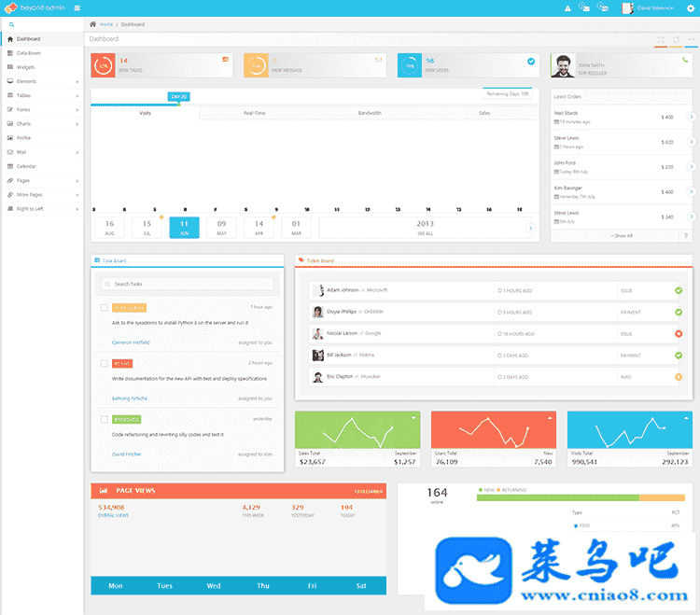Click the Page Views chart icon
This screenshot has height=615, width=700.
coord(104,491)
